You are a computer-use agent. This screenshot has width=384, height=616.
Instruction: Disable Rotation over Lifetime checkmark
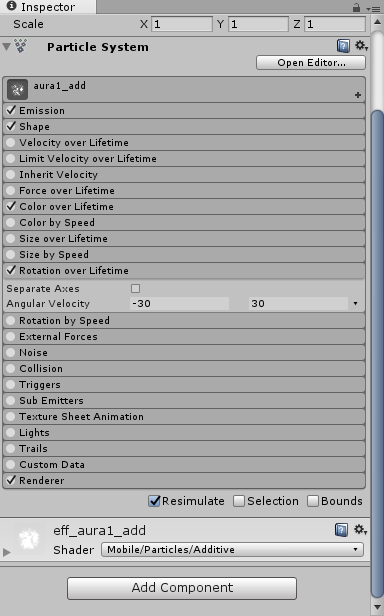(x=11, y=270)
